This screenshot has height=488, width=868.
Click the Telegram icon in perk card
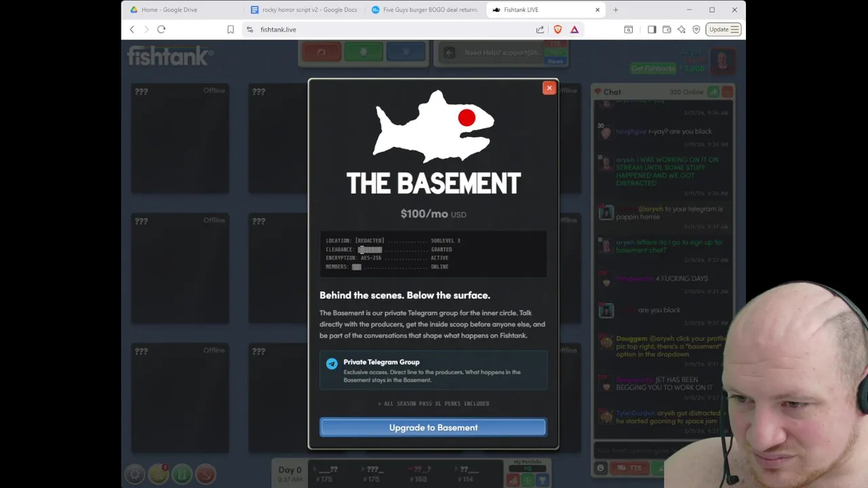332,363
